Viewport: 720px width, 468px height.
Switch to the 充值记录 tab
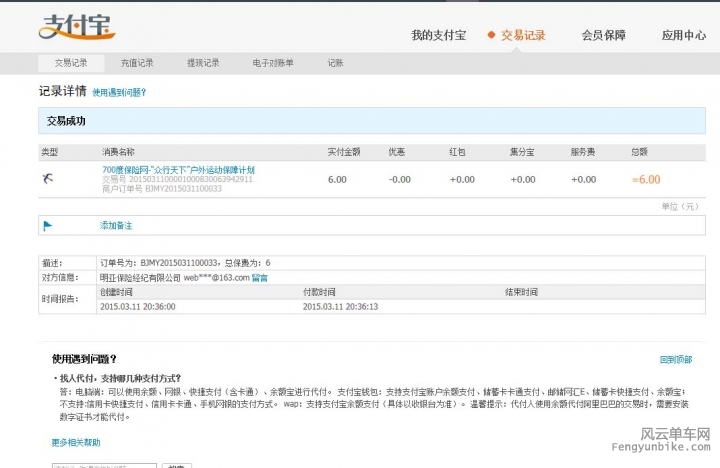[137, 63]
